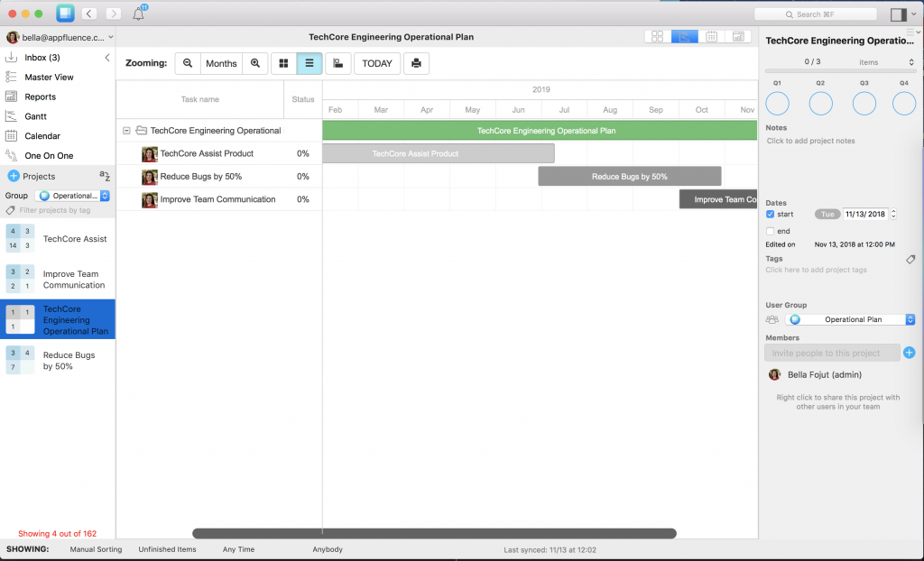Viewport: 924px width, 561px height.
Task: Uncheck the start date checkbox
Action: (x=768, y=214)
